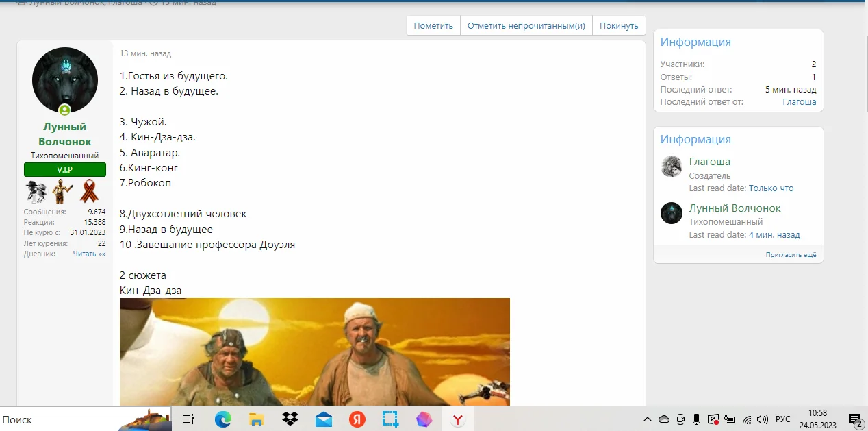Screen dimensions: 868x431
Task: Click the '13 мин. назад' post timestamp
Action: [145, 53]
